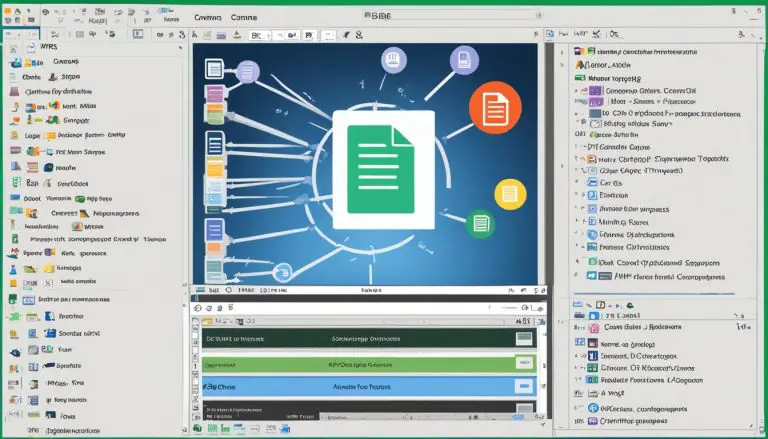Open the 'Comme' tab at the top
Screen dimensions: 768x439
coord(244,16)
